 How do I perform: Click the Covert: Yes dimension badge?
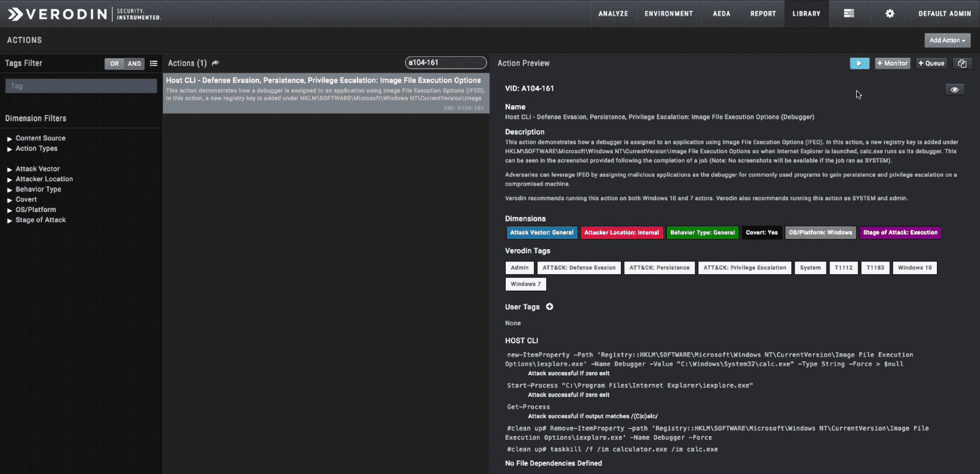(x=761, y=233)
